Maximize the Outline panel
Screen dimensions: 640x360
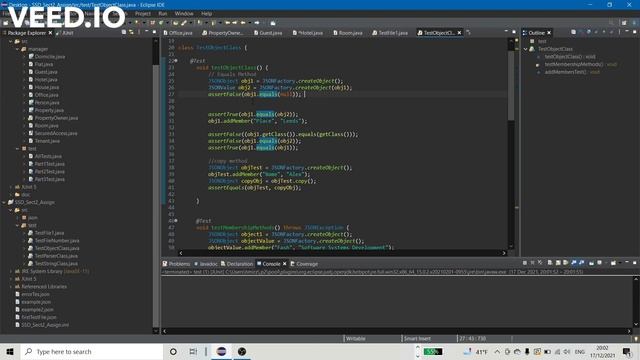point(635,31)
